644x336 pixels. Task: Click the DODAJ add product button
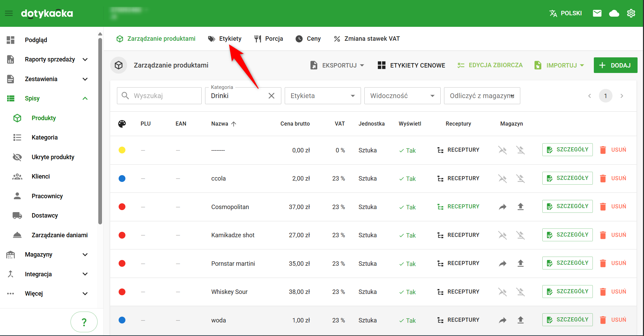(615, 65)
